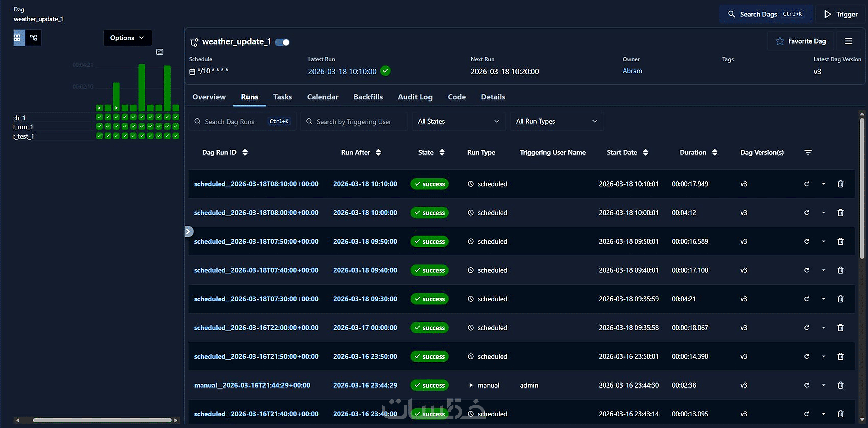Delete the scheduled 08:10:00 run with the trash icon

[840, 184]
